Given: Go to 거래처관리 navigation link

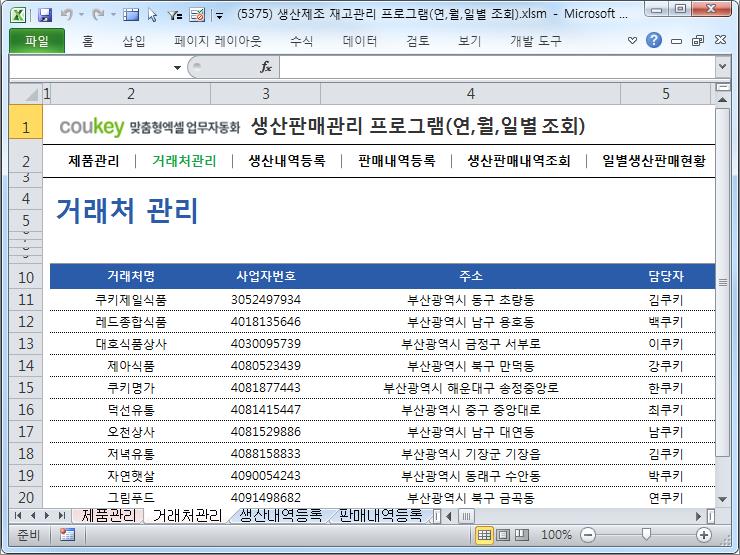Looking at the screenshot, I should click(184, 161).
